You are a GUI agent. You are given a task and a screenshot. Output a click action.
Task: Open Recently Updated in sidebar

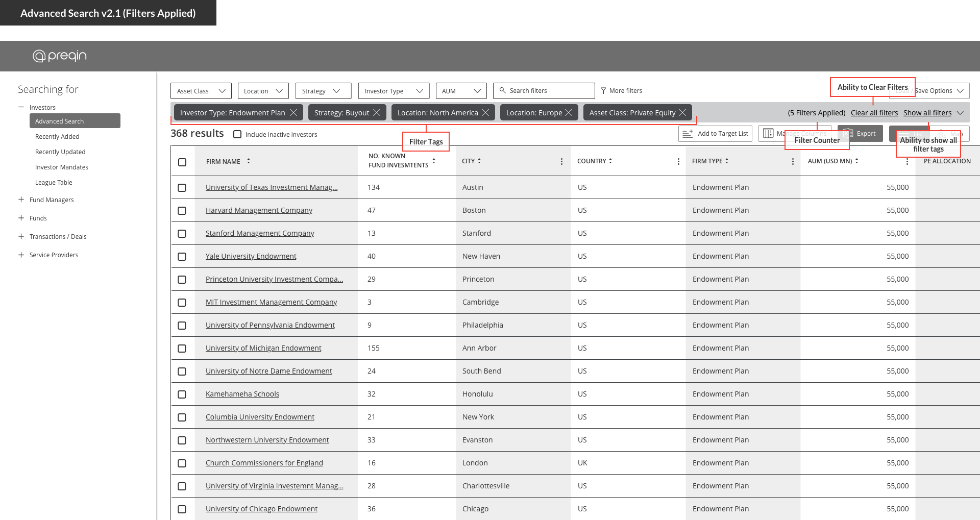(x=60, y=152)
